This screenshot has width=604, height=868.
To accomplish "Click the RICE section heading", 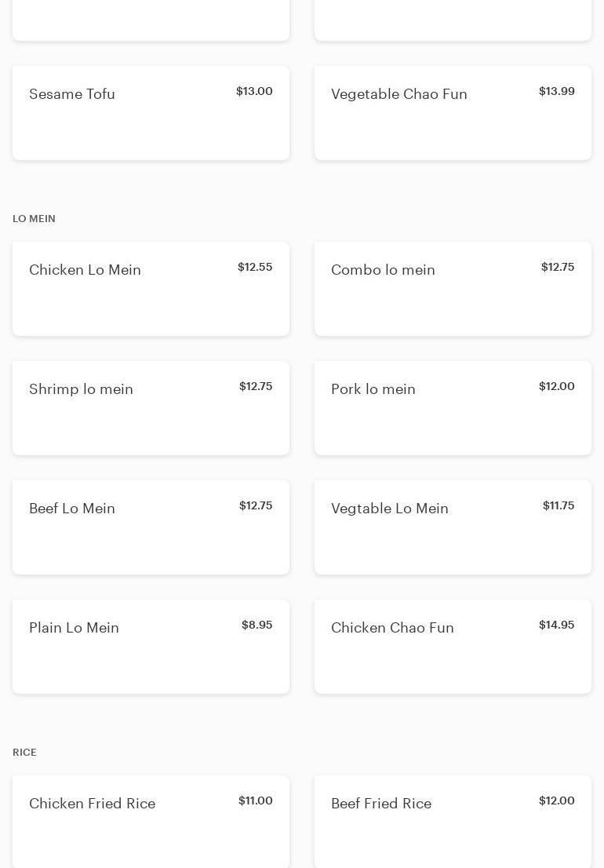I will pos(24,753).
